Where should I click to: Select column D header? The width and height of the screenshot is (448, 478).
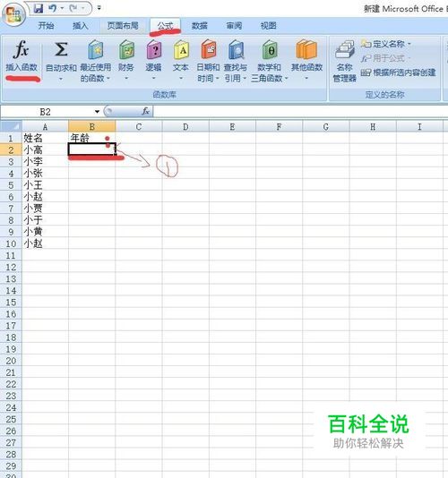click(185, 126)
